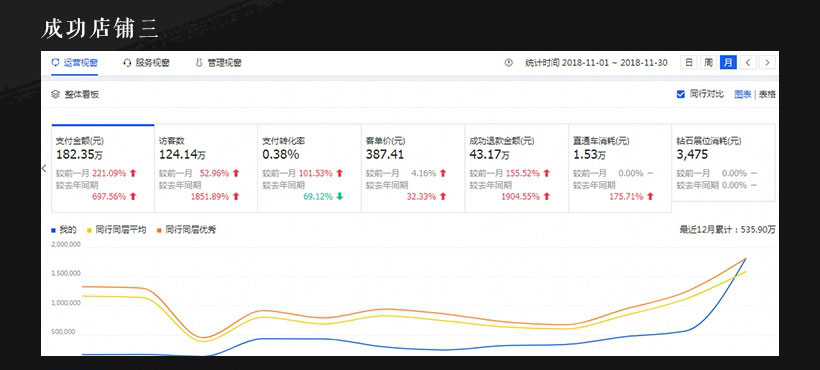Select 月 time granularity button

[728, 63]
